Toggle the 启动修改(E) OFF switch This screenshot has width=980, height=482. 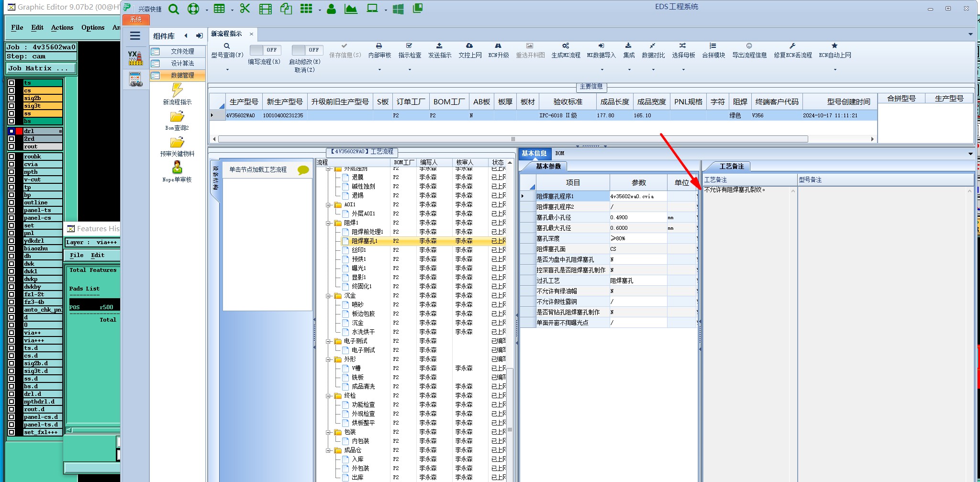point(307,50)
